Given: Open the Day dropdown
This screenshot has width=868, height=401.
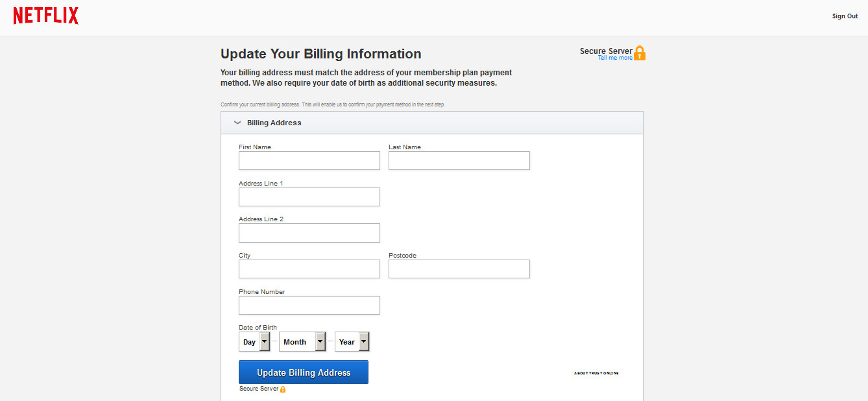Looking at the screenshot, I should click(254, 342).
